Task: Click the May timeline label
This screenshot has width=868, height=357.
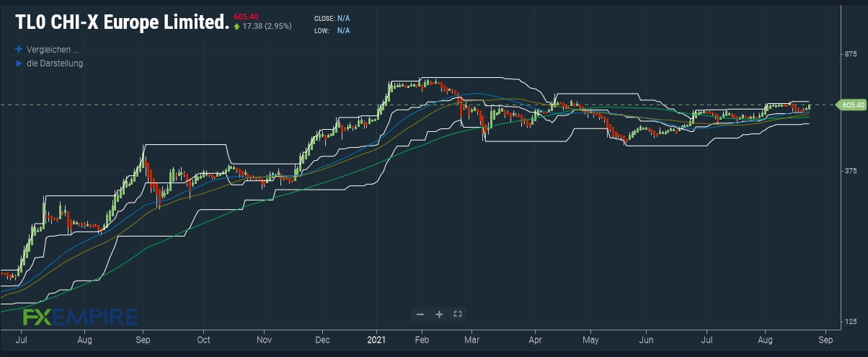Action: (590, 338)
